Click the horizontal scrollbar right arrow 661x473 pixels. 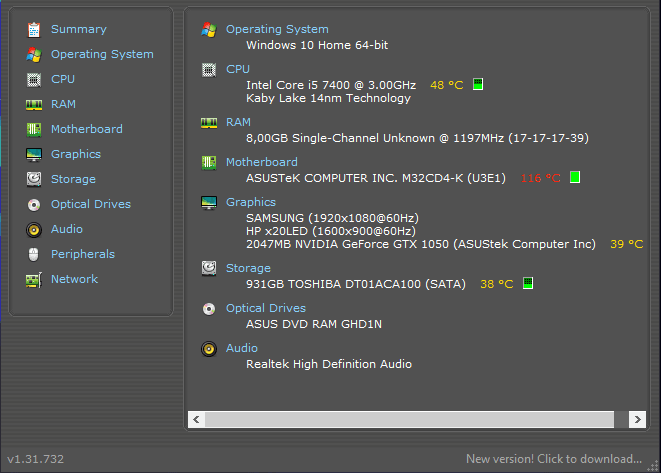634,419
